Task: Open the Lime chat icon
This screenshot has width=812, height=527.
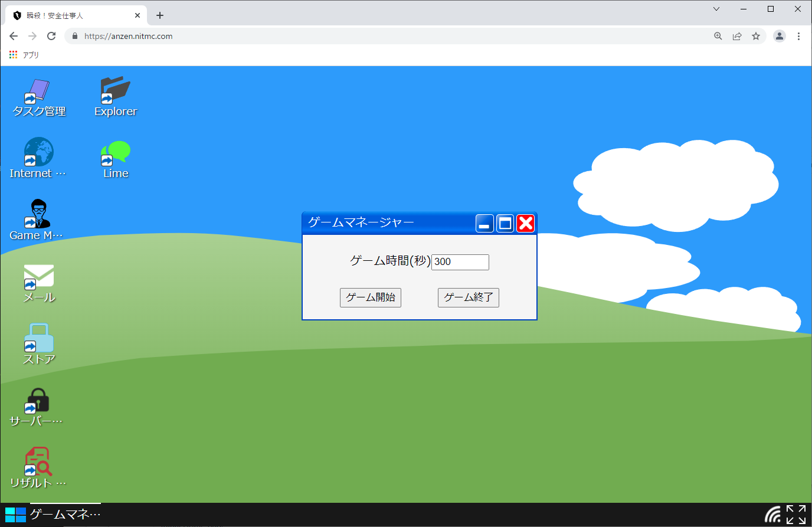Action: (116, 159)
